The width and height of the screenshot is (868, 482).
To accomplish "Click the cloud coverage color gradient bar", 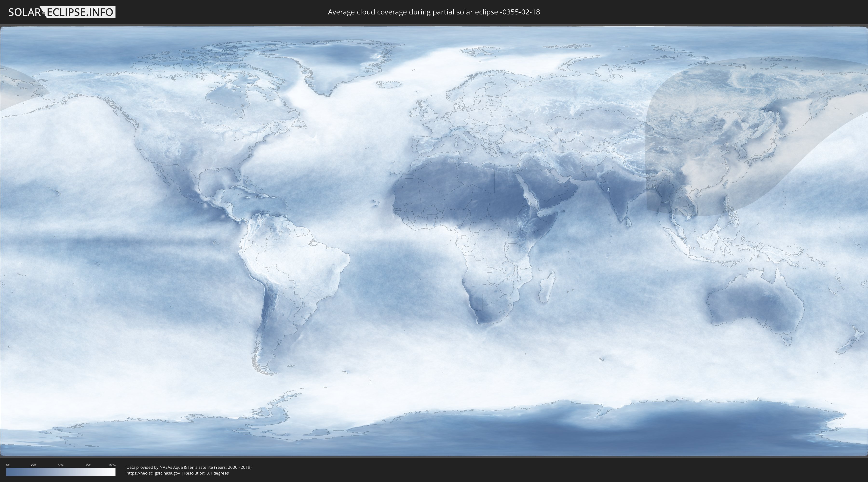I will 61,472.
